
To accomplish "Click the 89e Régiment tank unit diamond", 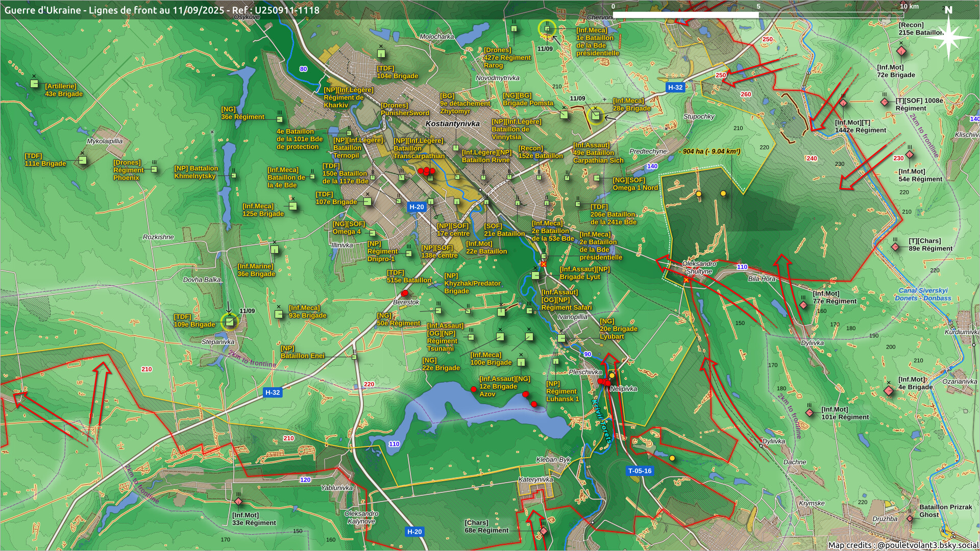I will coord(895,247).
